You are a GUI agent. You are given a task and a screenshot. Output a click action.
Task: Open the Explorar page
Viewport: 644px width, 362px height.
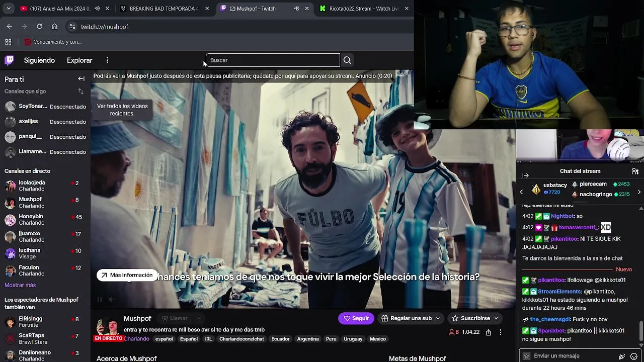(x=79, y=60)
